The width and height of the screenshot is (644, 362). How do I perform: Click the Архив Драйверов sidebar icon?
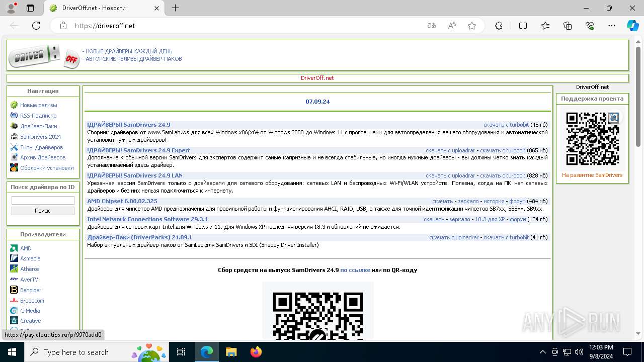(x=14, y=157)
